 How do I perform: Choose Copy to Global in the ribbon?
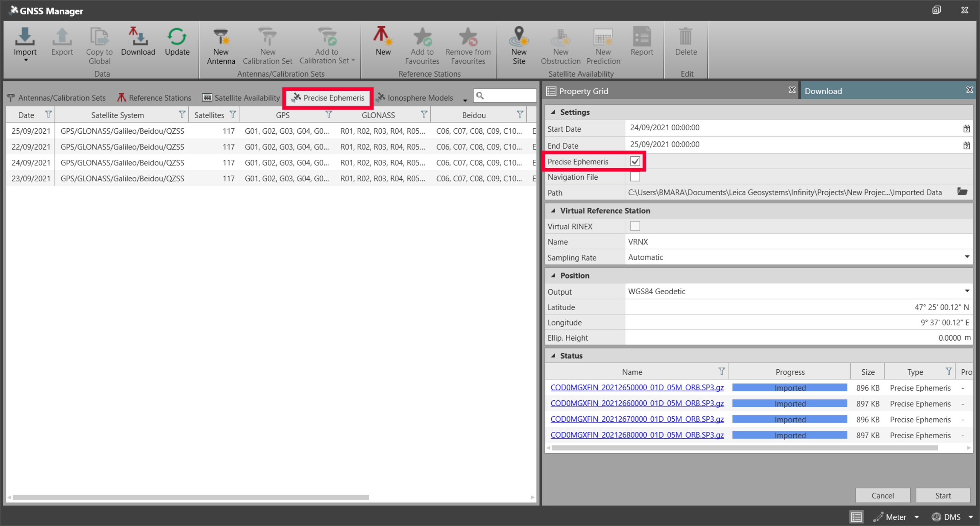pos(99,46)
